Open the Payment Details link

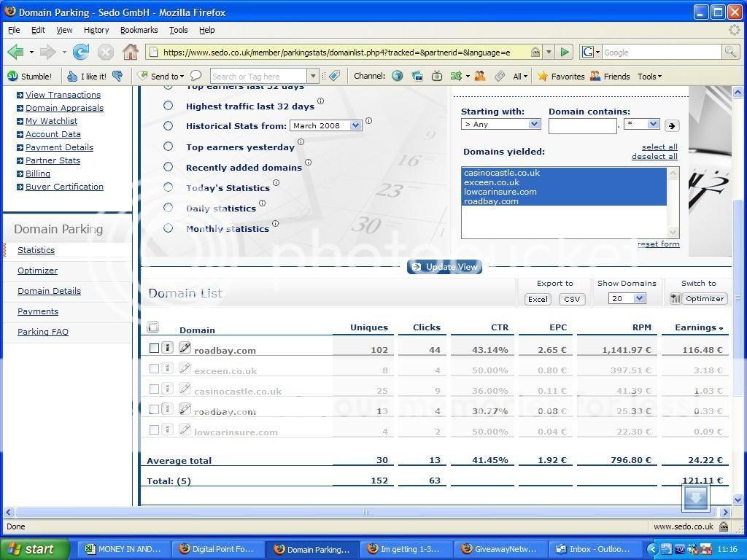click(x=59, y=147)
